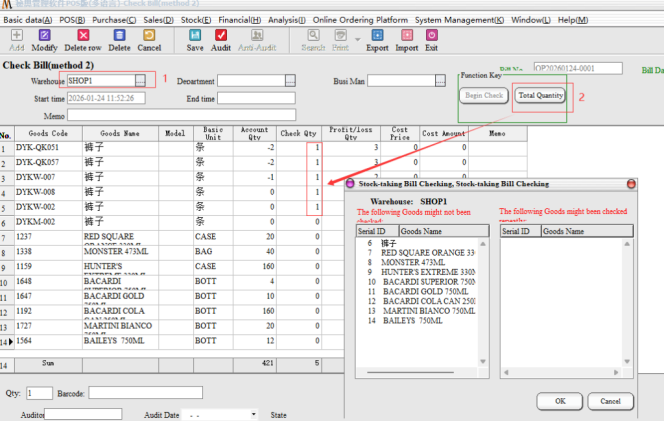Click the Import toolbar icon

click(407, 40)
